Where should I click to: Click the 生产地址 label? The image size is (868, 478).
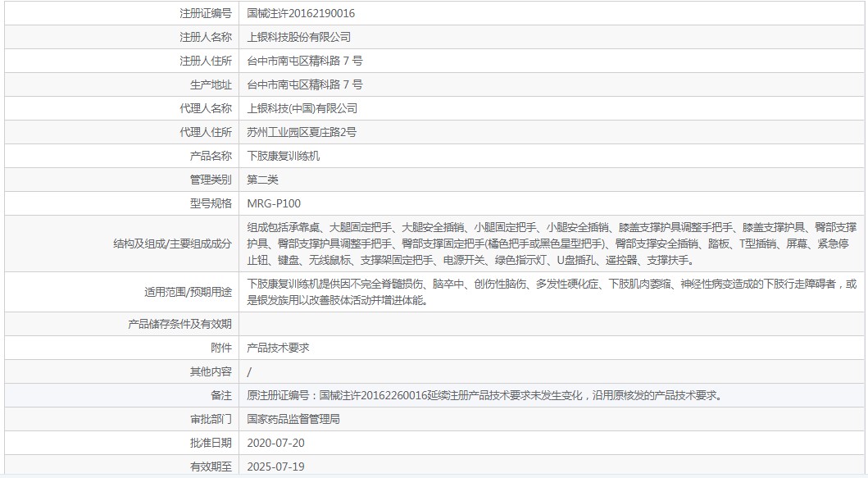(x=211, y=84)
